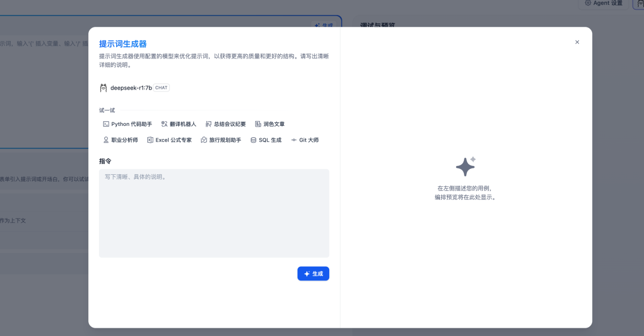Pick the 总结会议纪要 template
This screenshot has width=644, height=336.
[225, 124]
